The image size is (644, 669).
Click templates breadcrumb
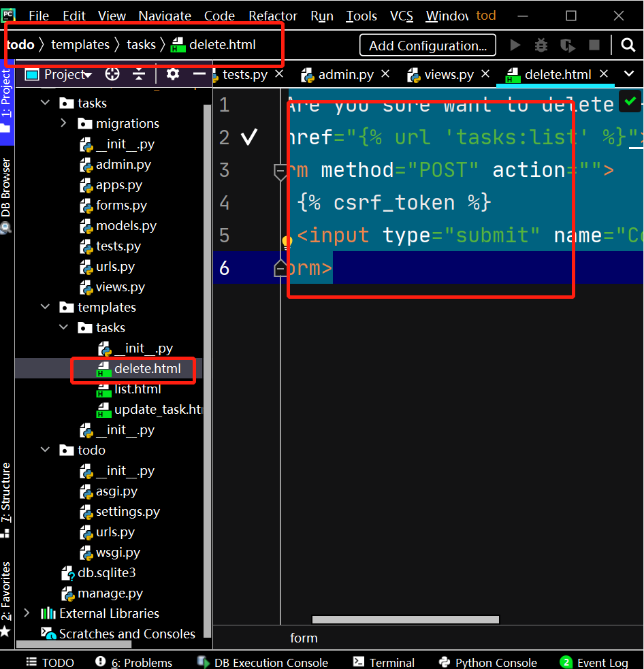point(80,44)
